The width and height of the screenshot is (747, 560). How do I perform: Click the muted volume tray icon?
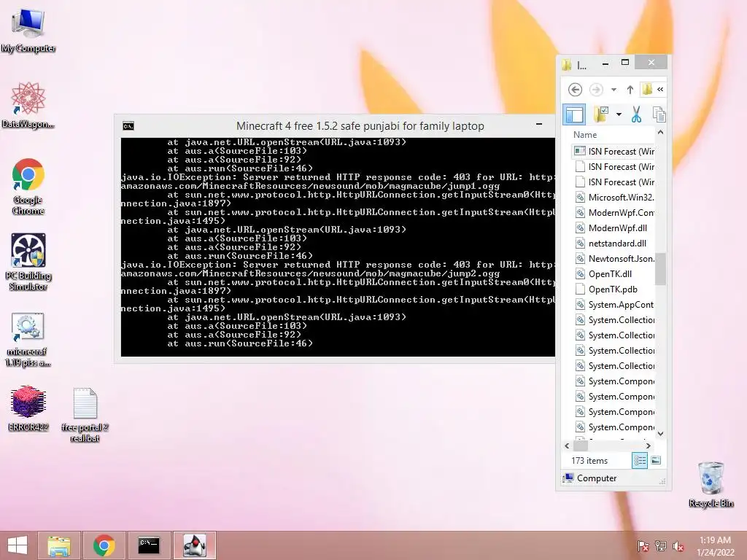click(678, 546)
